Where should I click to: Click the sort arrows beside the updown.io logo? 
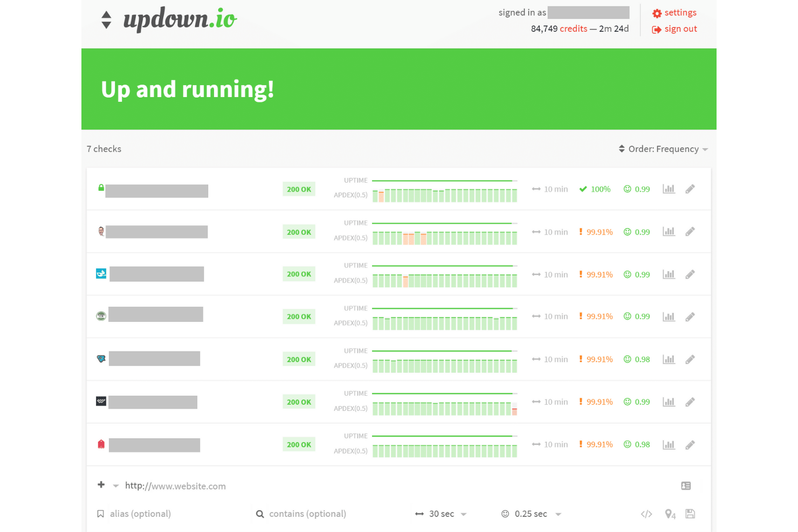(106, 19)
